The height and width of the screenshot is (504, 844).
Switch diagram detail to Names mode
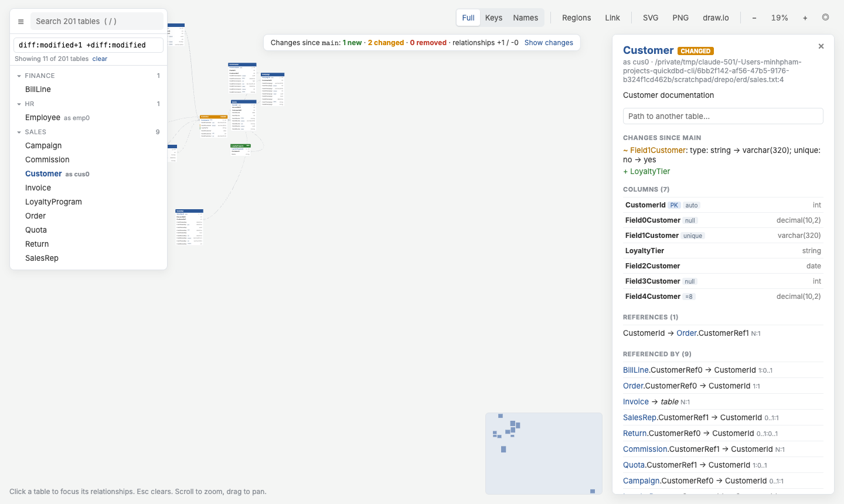[x=525, y=18]
